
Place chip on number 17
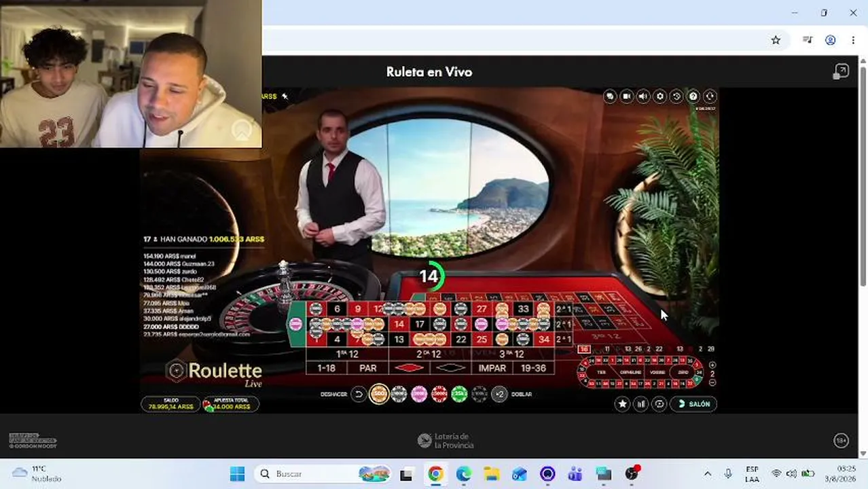click(x=420, y=325)
